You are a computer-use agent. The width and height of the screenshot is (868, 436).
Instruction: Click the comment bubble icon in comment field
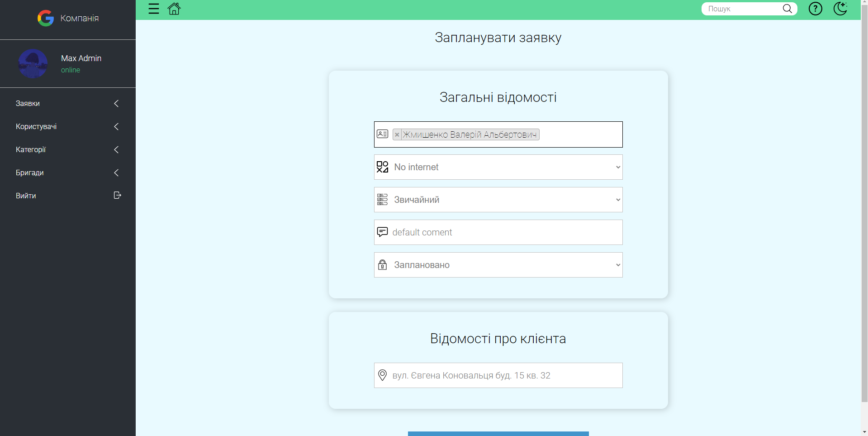coord(383,232)
